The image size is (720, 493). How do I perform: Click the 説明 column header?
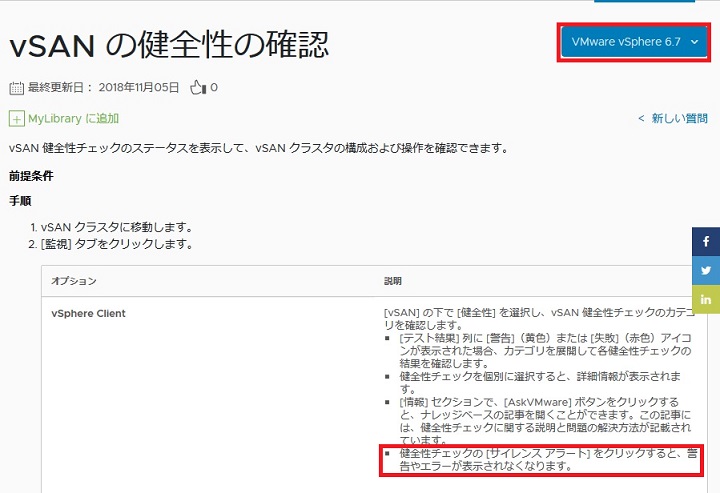393,281
